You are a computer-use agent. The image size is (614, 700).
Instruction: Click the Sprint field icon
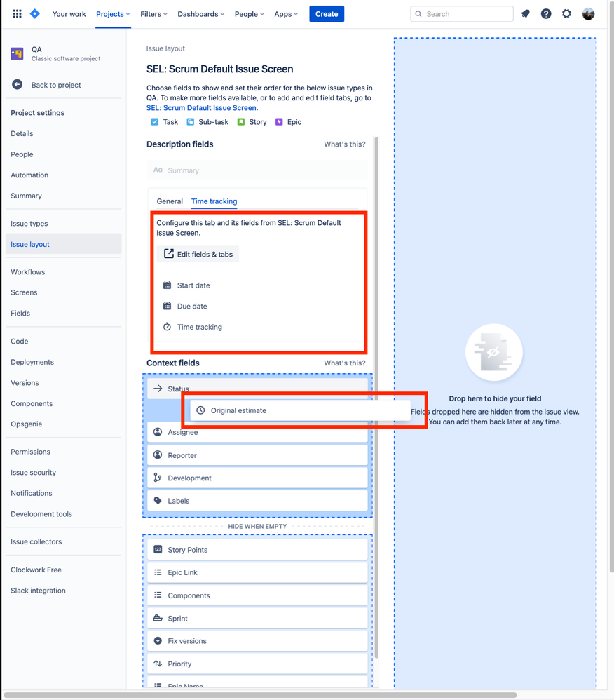(158, 618)
